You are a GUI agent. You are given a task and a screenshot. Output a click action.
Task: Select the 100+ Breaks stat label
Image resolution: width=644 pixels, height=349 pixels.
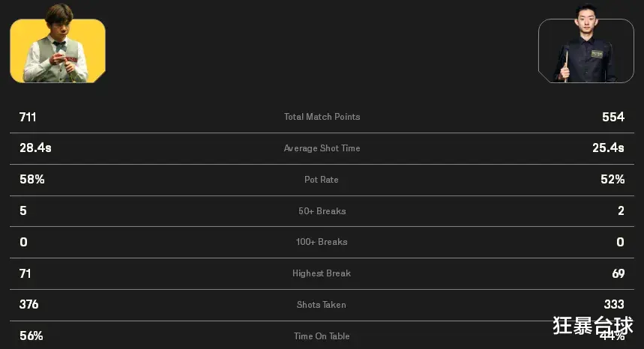click(322, 242)
